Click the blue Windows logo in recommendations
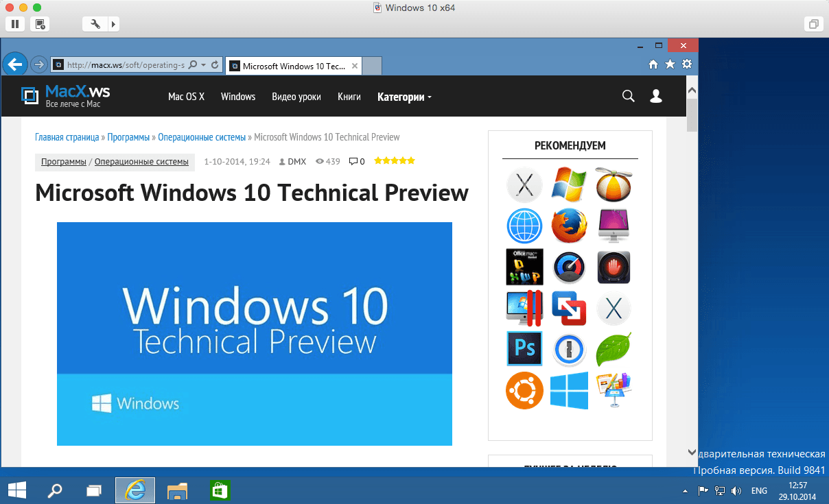 pos(569,391)
